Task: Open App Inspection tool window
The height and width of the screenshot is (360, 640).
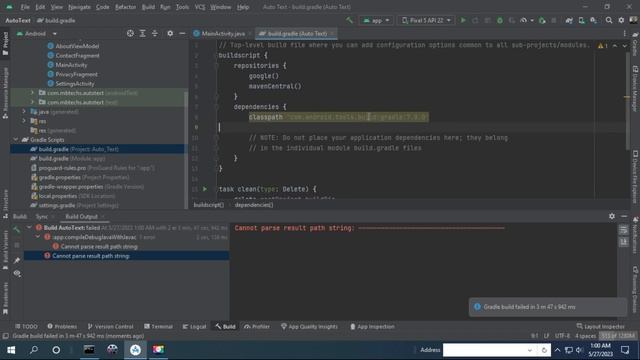Action: pyautogui.click(x=372, y=327)
